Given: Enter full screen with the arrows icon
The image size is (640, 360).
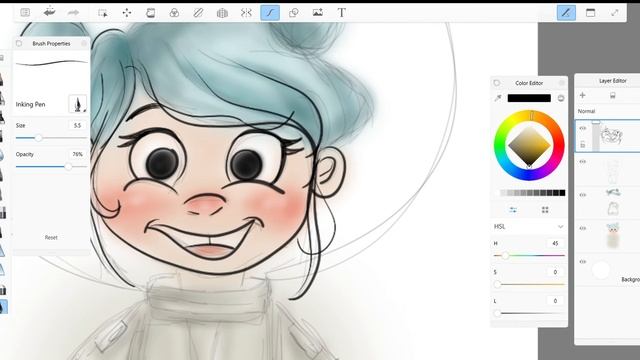Looking at the screenshot, I should (x=614, y=13).
